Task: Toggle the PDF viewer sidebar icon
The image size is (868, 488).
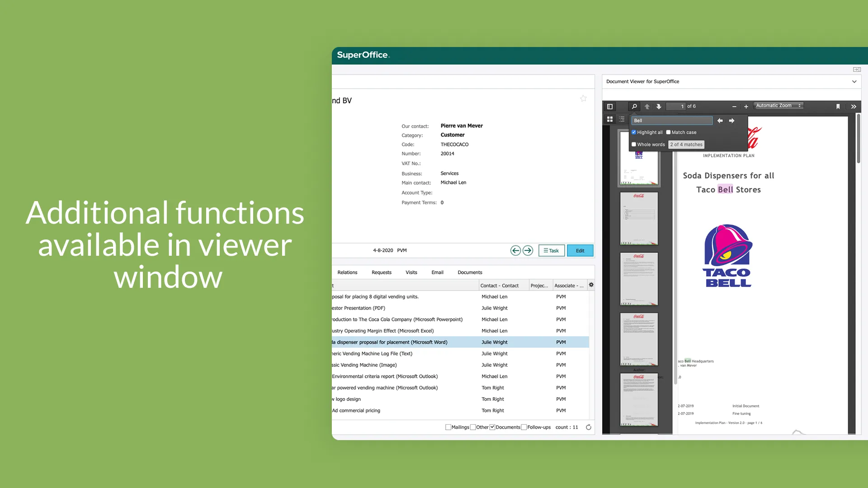Action: [609, 107]
